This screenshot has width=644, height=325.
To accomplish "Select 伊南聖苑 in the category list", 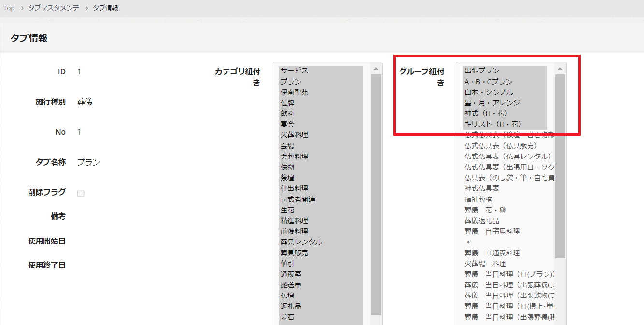I will coord(294,92).
